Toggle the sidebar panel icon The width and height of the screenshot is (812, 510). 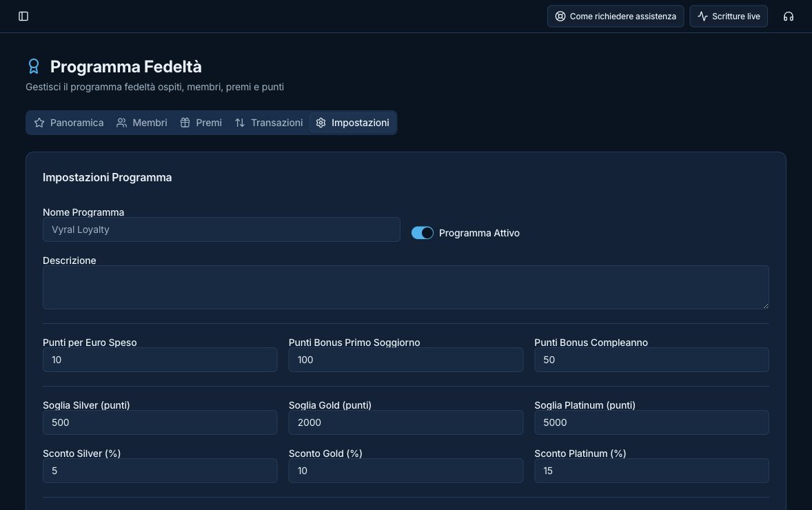coord(23,16)
